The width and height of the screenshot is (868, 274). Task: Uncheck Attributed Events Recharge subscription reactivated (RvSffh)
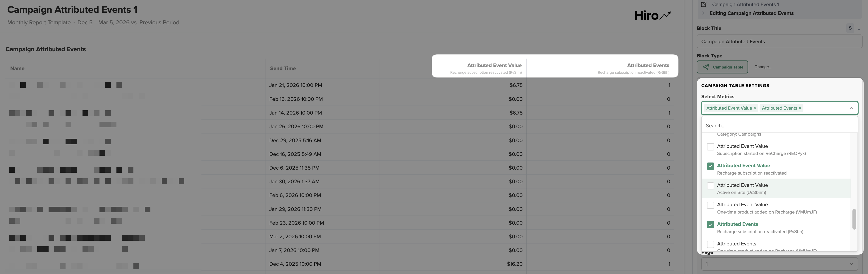click(710, 224)
